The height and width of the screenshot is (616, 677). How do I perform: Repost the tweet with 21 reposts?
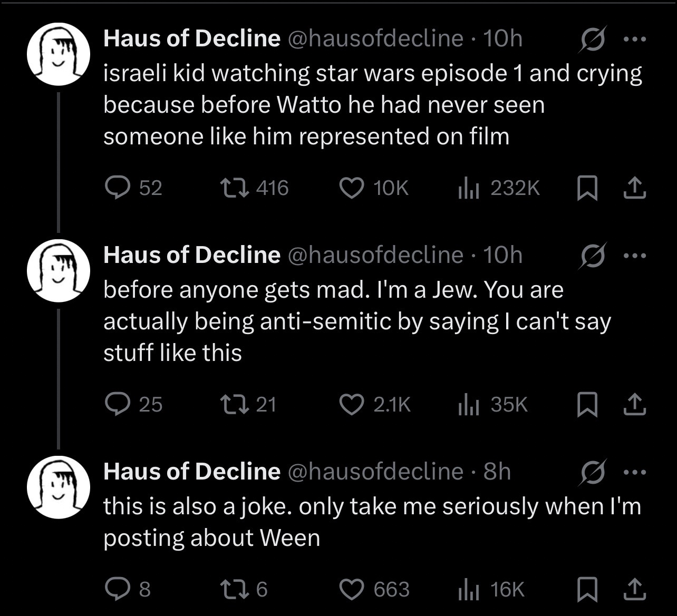231,404
